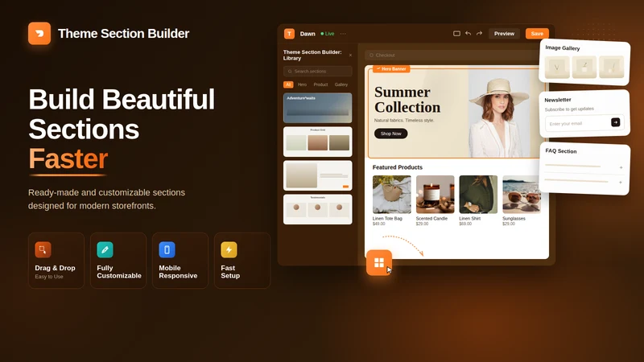
Task: Click the Checkout page selector bar
Action: [452, 55]
